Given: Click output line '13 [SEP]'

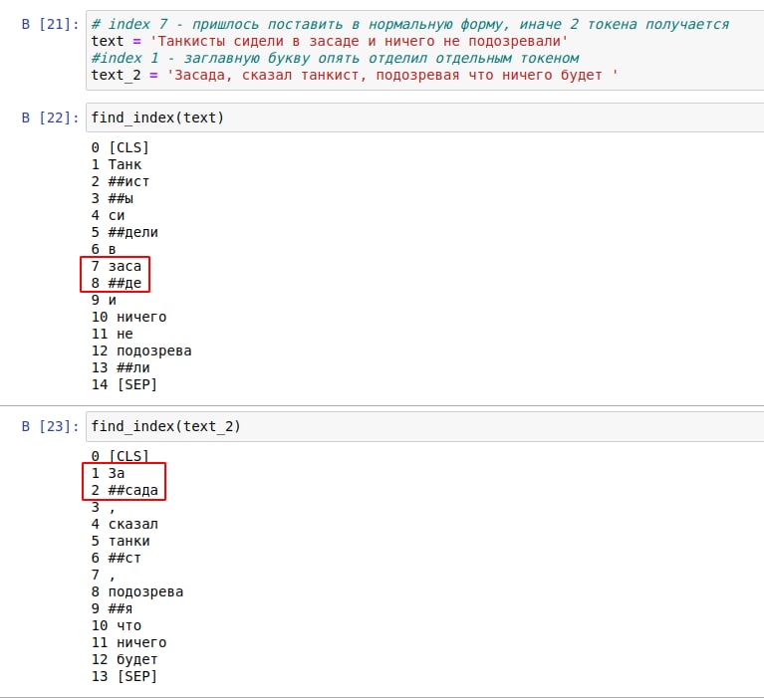Looking at the screenshot, I should (125, 677).
